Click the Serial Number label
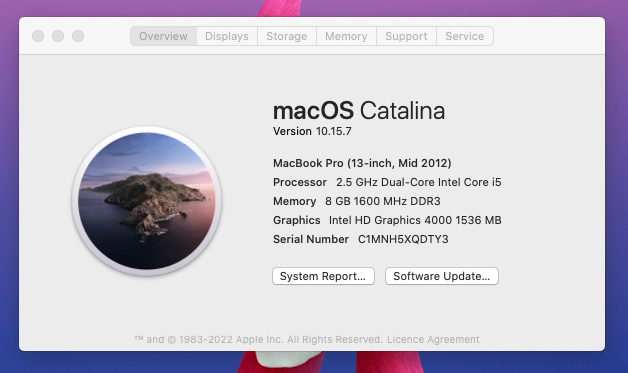The image size is (628, 373). [311, 239]
